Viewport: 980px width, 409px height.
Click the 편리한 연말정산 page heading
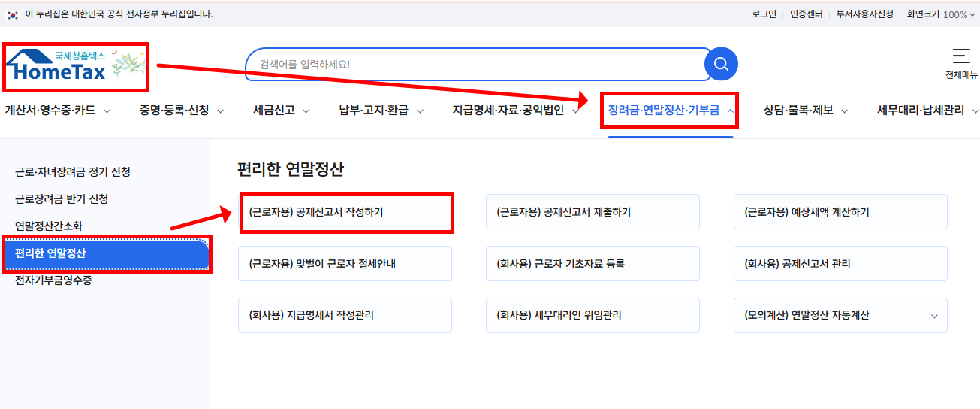coord(290,168)
